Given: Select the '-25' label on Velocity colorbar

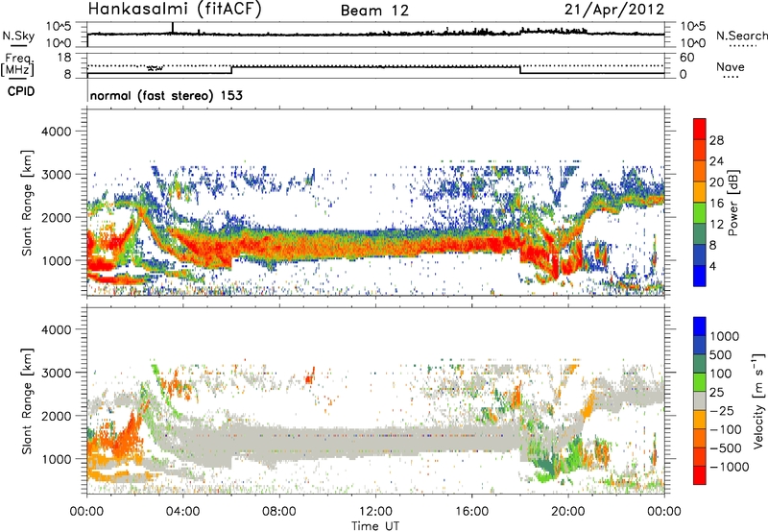Looking at the screenshot, I should [724, 410].
